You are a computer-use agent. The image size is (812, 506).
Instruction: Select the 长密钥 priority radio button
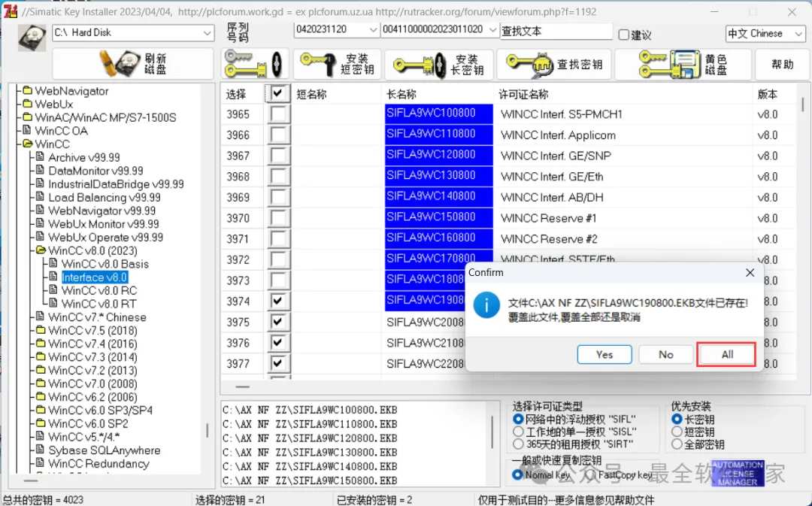click(x=677, y=419)
